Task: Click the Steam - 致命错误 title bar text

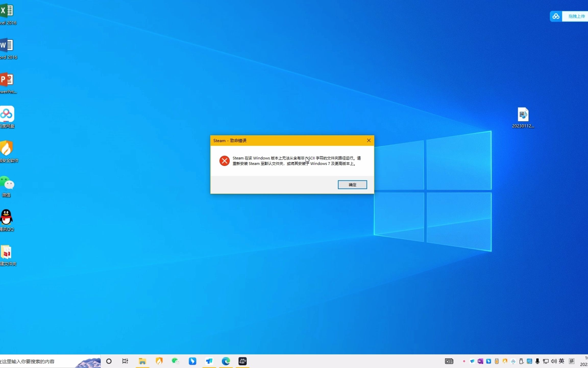Action: (230, 141)
